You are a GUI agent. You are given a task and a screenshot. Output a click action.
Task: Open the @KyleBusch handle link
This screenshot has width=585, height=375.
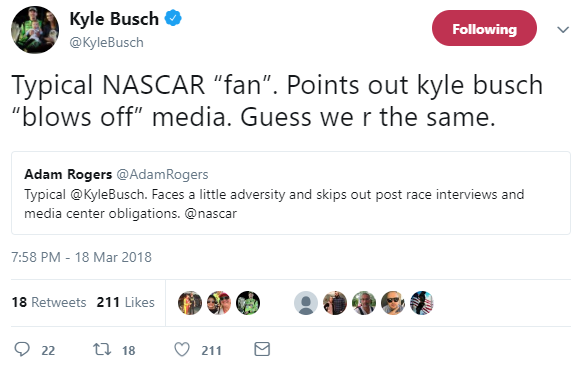(107, 43)
